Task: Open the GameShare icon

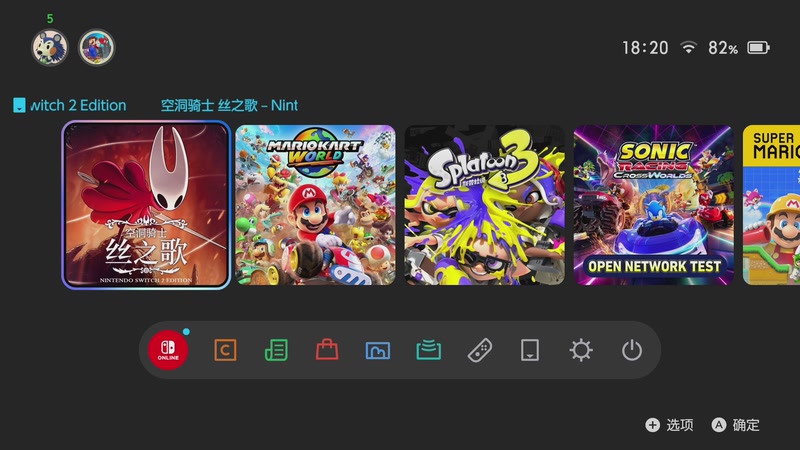Action: coord(429,350)
